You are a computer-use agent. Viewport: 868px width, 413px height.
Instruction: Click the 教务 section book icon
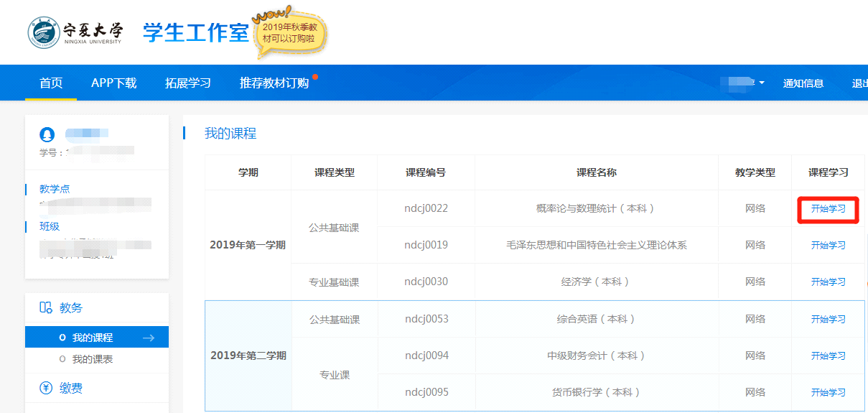(x=46, y=307)
